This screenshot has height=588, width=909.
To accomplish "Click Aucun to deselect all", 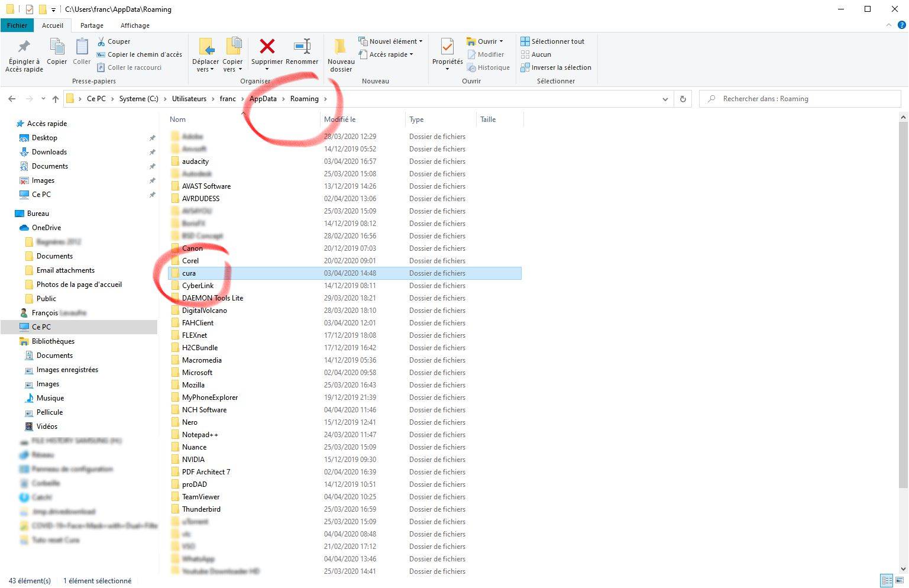I will (536, 54).
